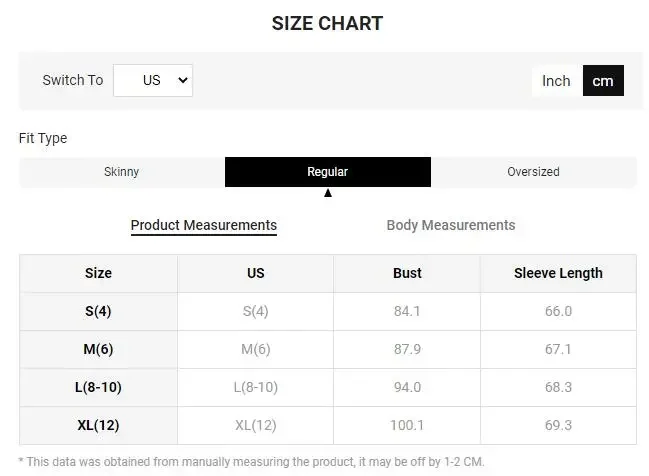649x476 pixels.
Task: Select the XL(12) size row label
Action: tap(99, 426)
